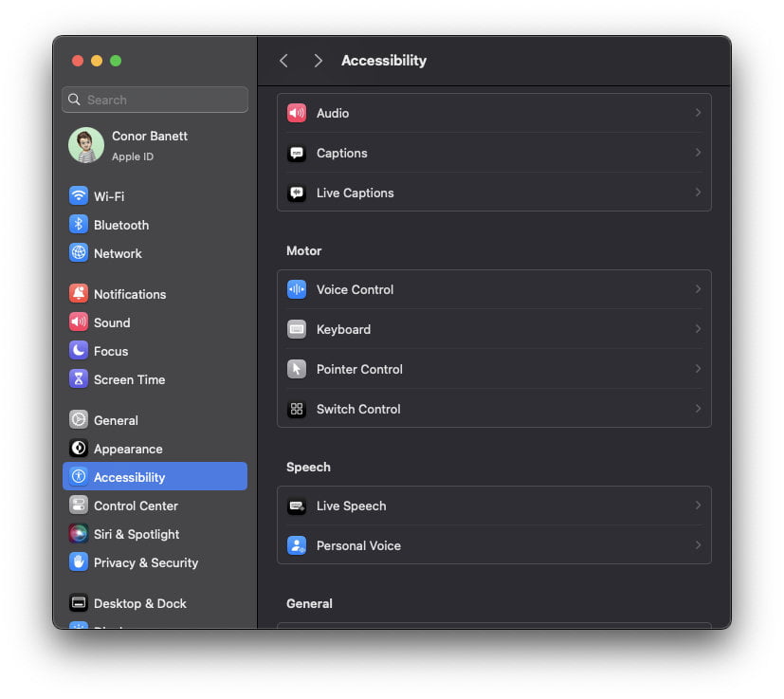784x699 pixels.
Task: Expand the Live Captions row chevron
Action: click(699, 193)
